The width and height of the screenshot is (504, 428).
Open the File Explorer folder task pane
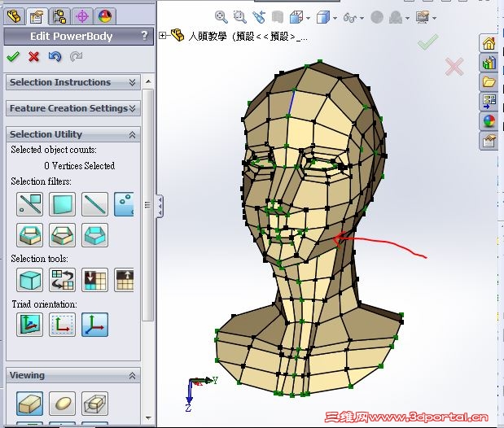click(x=489, y=82)
